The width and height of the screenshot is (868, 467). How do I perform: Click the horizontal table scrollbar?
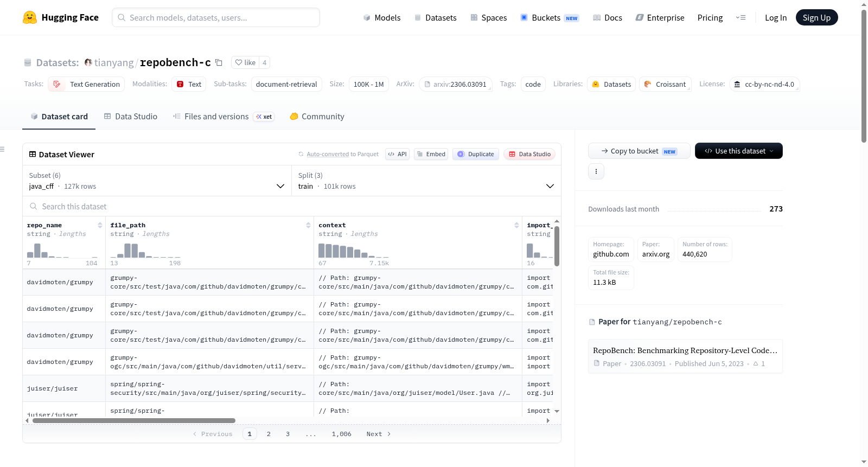[x=134, y=420]
